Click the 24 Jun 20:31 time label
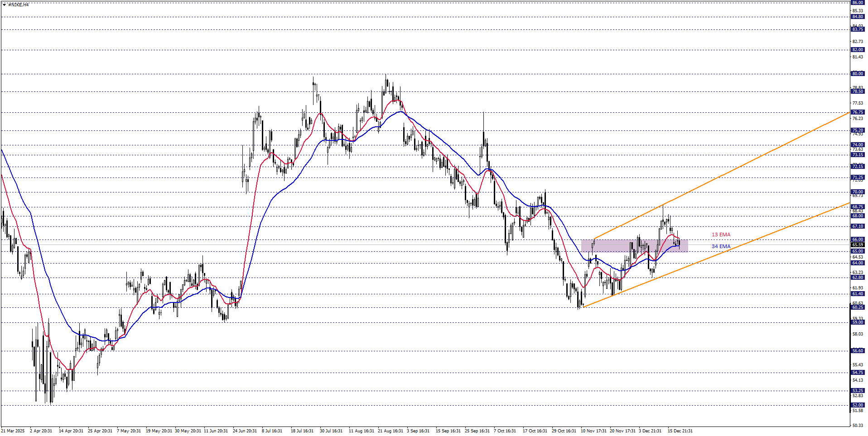Viewport: 868px width, 436px height. (245, 431)
